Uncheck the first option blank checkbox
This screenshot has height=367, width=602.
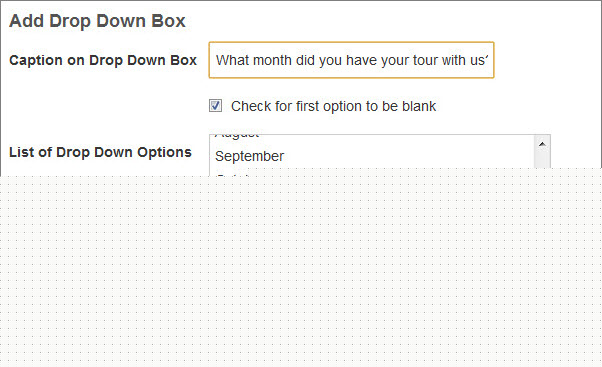click(x=215, y=106)
